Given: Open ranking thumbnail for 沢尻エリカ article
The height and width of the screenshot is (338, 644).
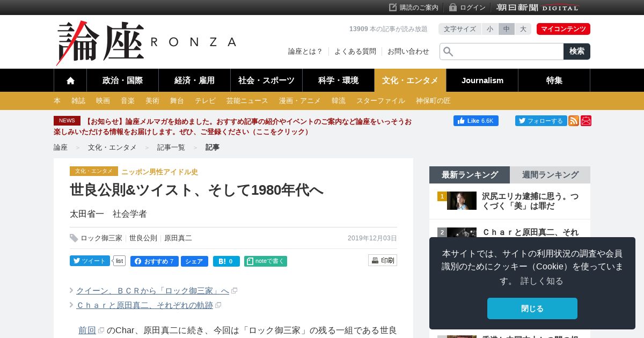Looking at the screenshot, I should [x=462, y=201].
